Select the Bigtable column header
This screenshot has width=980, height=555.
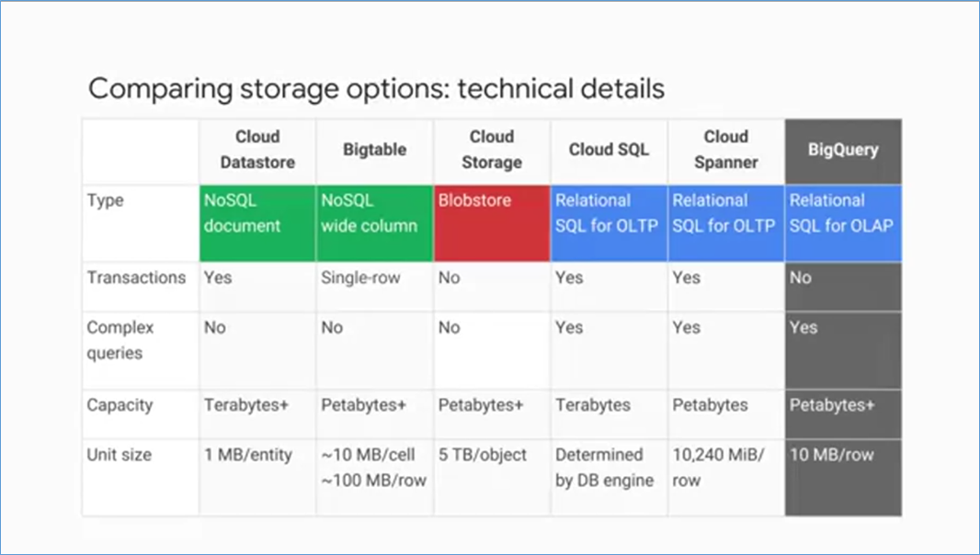tap(374, 150)
